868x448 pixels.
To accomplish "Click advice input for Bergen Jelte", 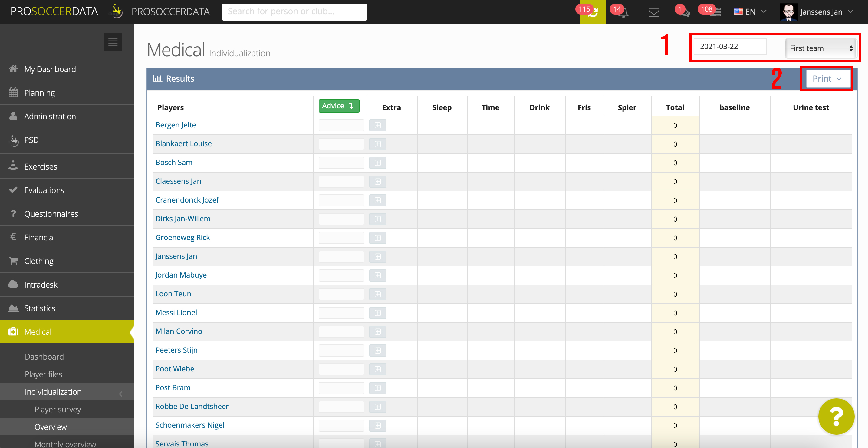I will tap(341, 125).
